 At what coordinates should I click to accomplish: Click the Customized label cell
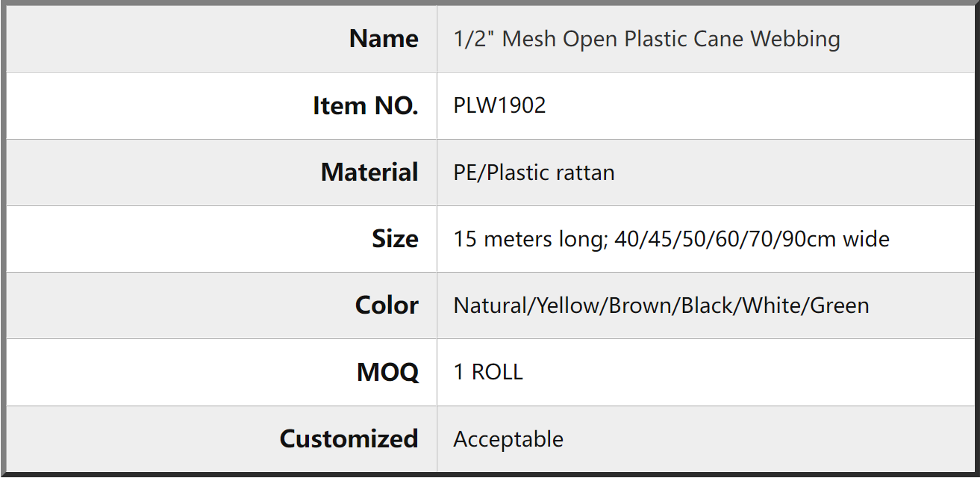pyautogui.click(x=222, y=439)
